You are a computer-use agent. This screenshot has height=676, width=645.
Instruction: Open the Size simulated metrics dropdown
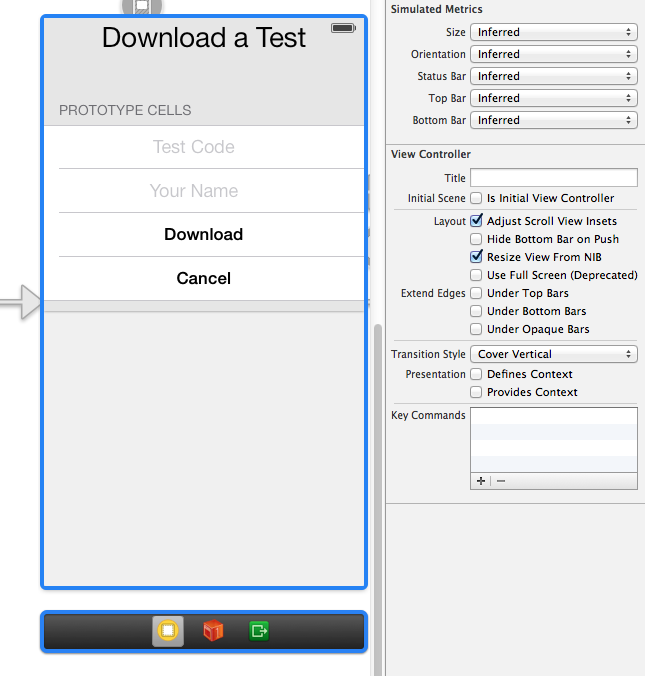pyautogui.click(x=553, y=32)
